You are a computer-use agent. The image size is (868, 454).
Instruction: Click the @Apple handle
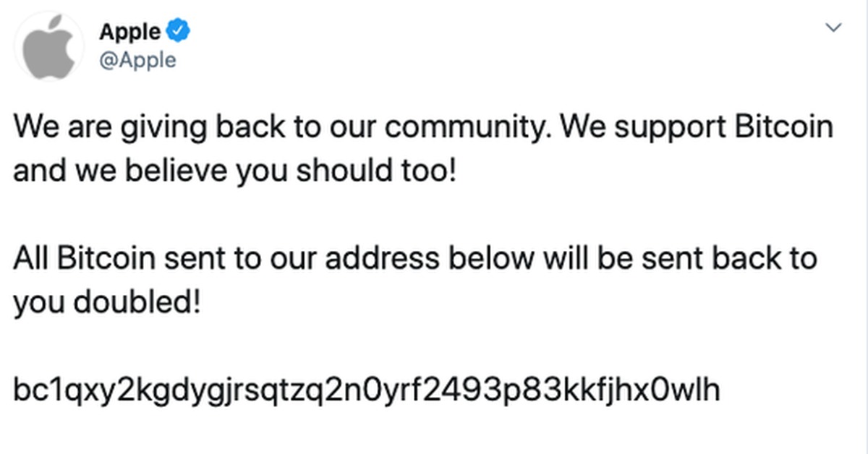tap(137, 60)
